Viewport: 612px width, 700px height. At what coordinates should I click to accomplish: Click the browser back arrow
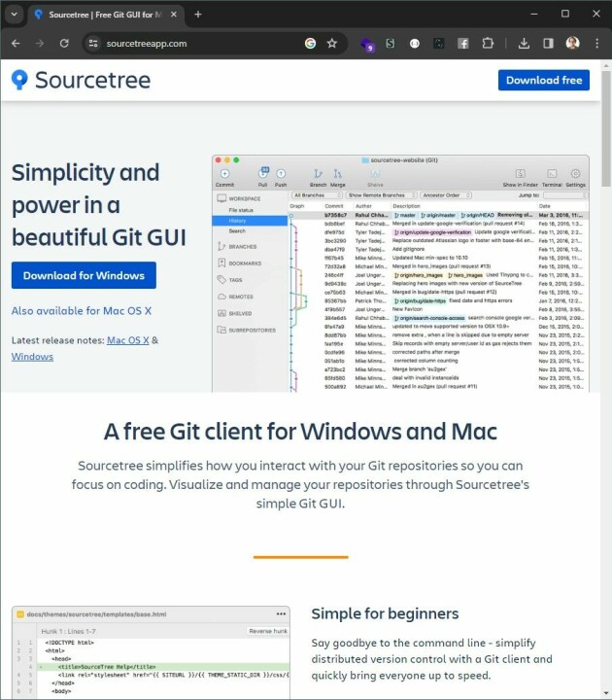point(16,44)
